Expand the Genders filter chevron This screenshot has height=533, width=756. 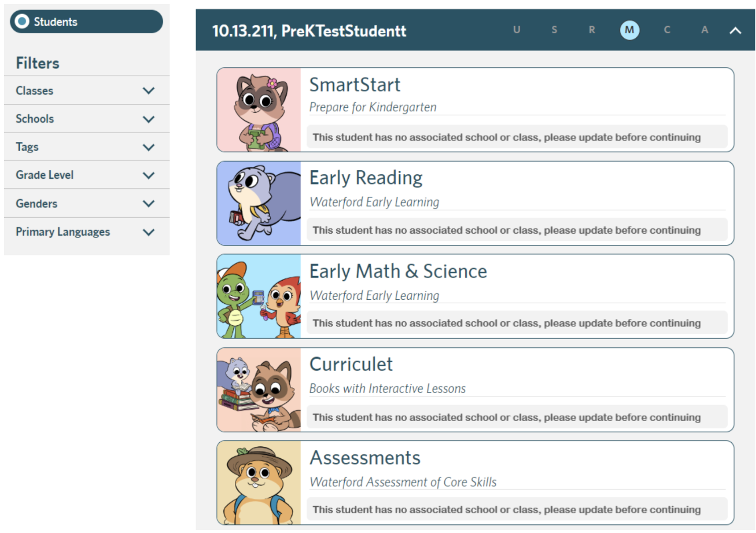(x=148, y=204)
